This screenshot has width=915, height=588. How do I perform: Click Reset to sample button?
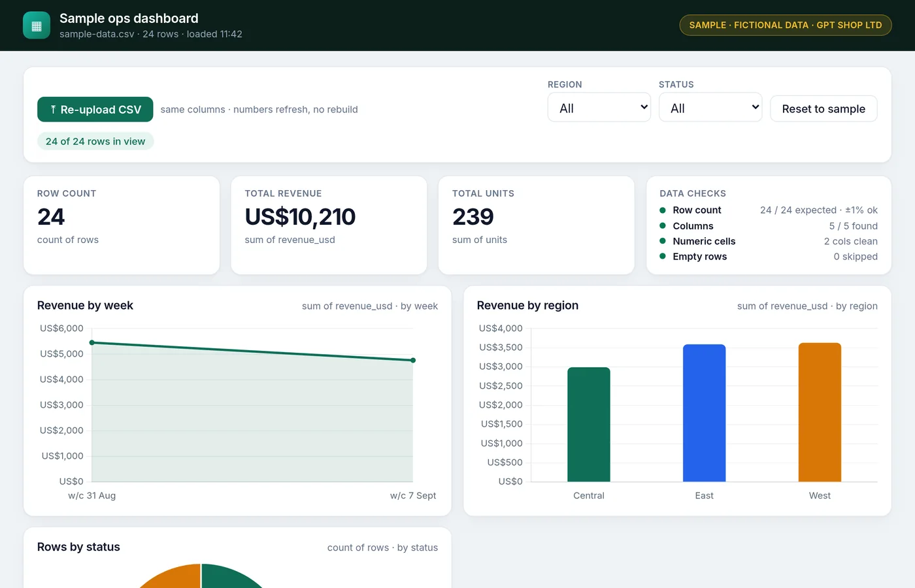[x=823, y=108]
